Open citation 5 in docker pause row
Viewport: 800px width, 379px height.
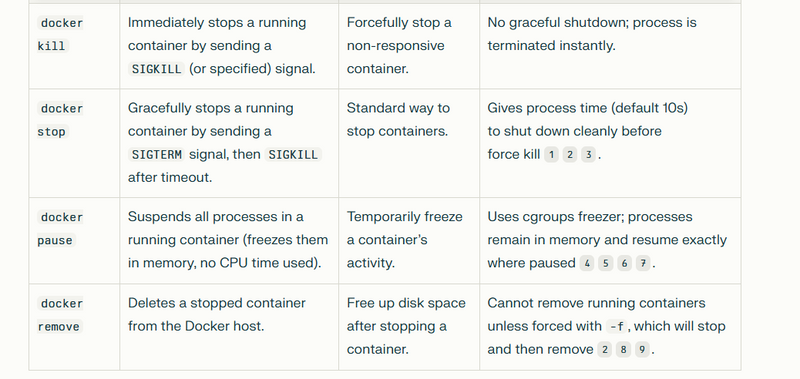click(x=606, y=263)
